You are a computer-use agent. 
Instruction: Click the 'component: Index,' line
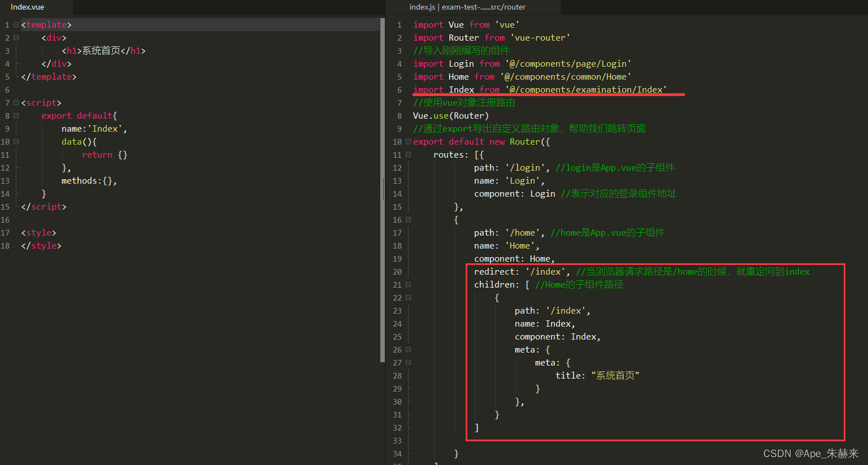(x=558, y=337)
